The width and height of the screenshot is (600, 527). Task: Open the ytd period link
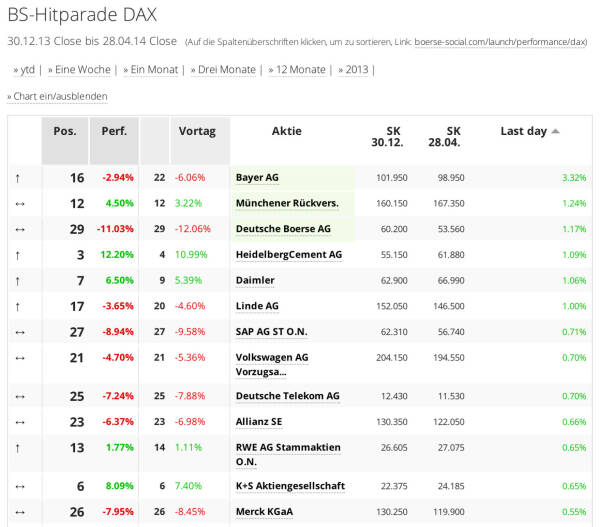tap(24, 69)
